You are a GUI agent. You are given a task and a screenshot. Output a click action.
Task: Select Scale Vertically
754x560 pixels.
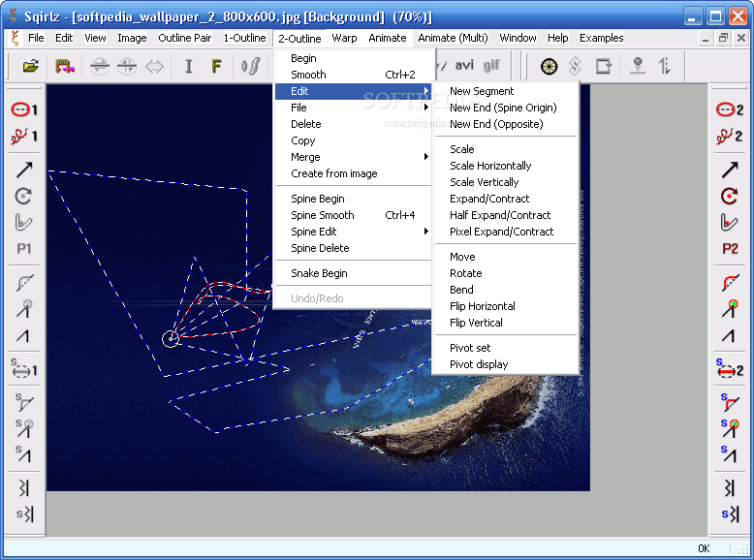[505, 182]
